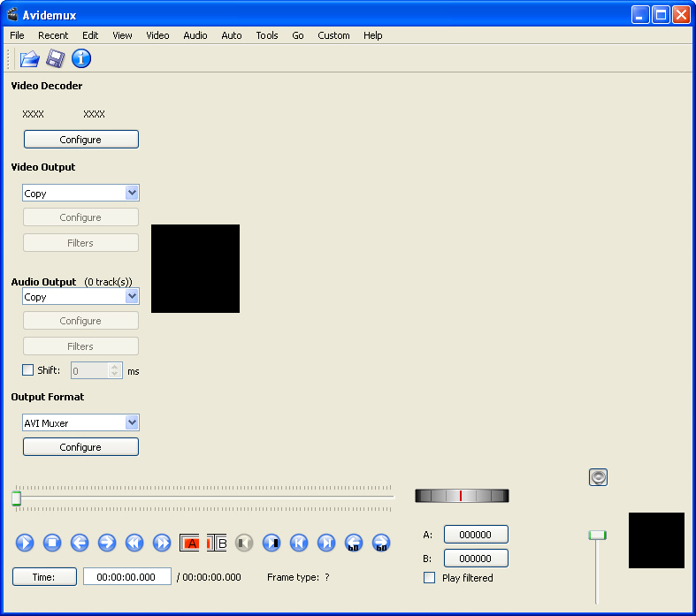Open the Auto menu
Screen dimensions: 696x616
[x=232, y=35]
